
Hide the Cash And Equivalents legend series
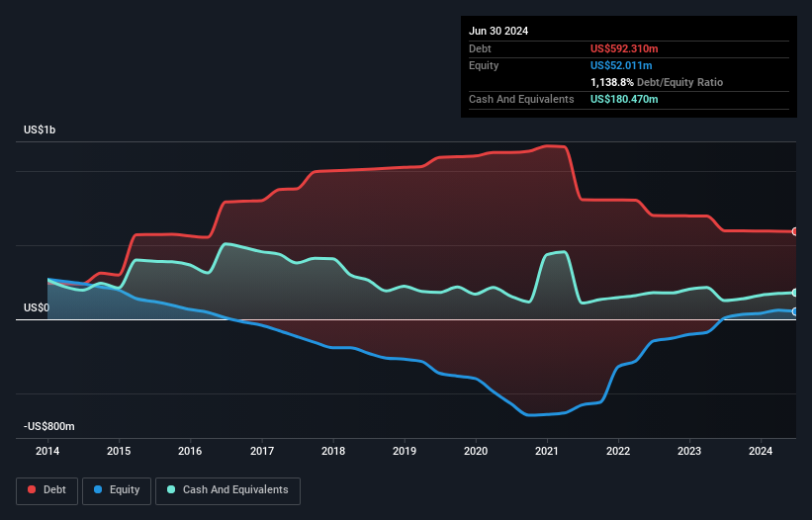click(x=227, y=489)
